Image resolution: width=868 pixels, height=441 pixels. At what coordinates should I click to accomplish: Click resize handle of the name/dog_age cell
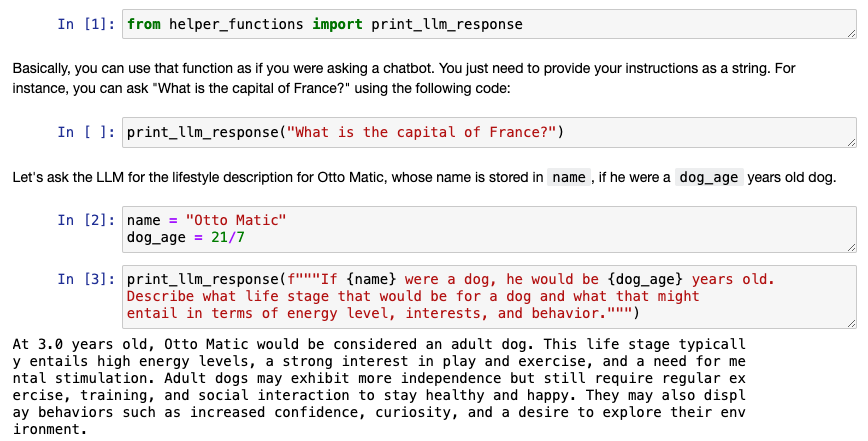click(x=851, y=247)
